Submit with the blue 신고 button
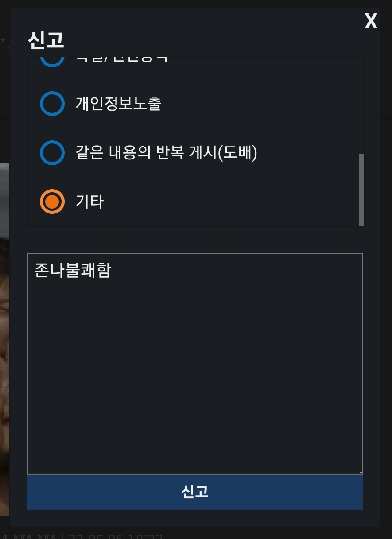392x539 pixels. tap(195, 492)
